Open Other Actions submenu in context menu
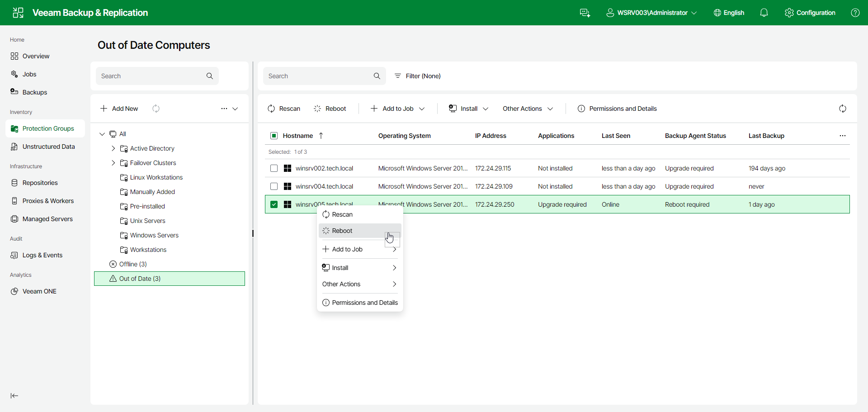The width and height of the screenshot is (868, 412). point(360,284)
